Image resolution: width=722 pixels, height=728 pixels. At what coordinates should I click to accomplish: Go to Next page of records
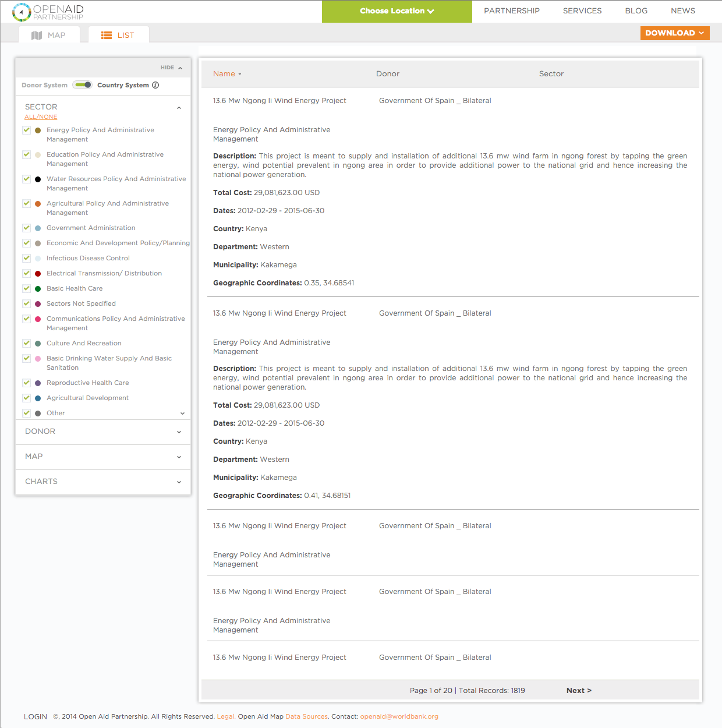click(x=579, y=691)
